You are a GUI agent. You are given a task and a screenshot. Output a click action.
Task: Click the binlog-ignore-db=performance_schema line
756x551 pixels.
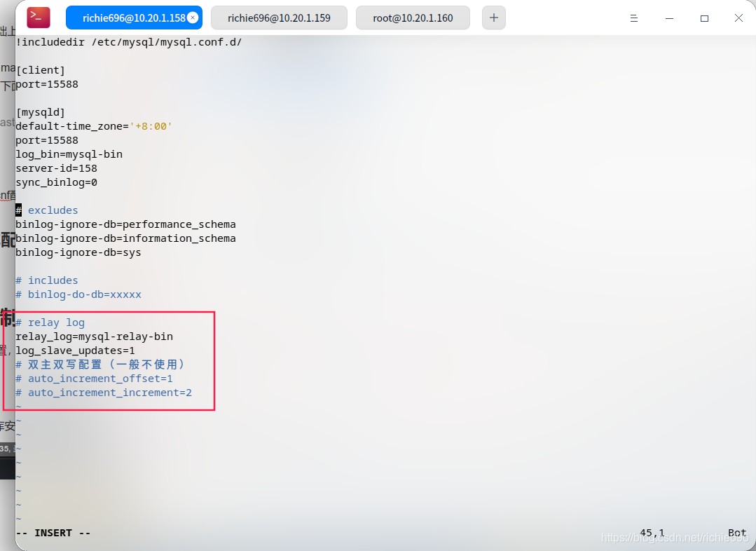[x=126, y=224]
